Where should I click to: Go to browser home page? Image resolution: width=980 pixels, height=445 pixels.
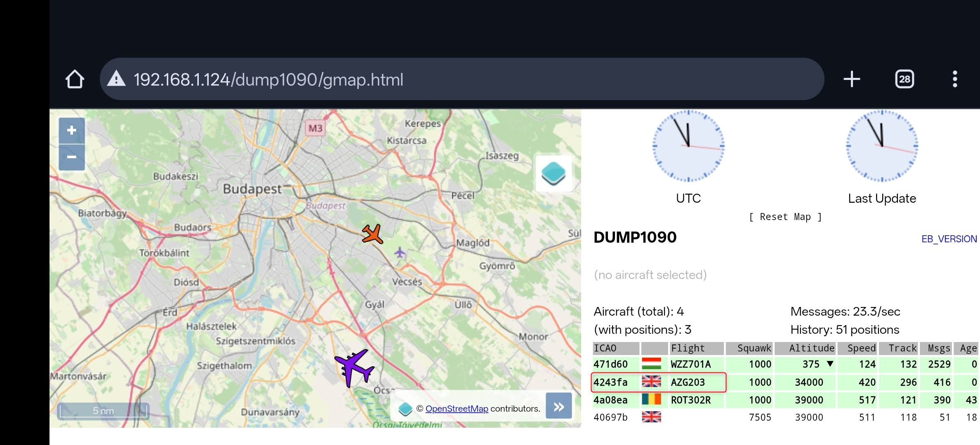point(75,79)
